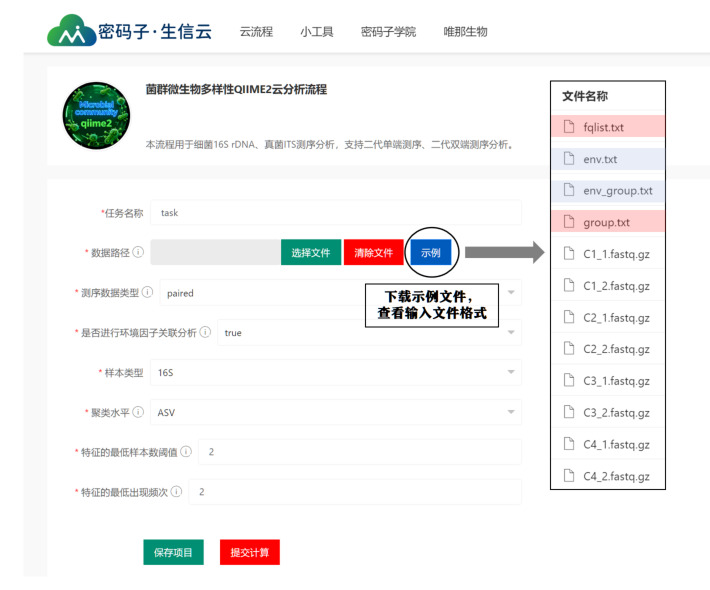710x590 pixels.
Task: Click info icon beside 测序数据类型
Action: point(147,292)
